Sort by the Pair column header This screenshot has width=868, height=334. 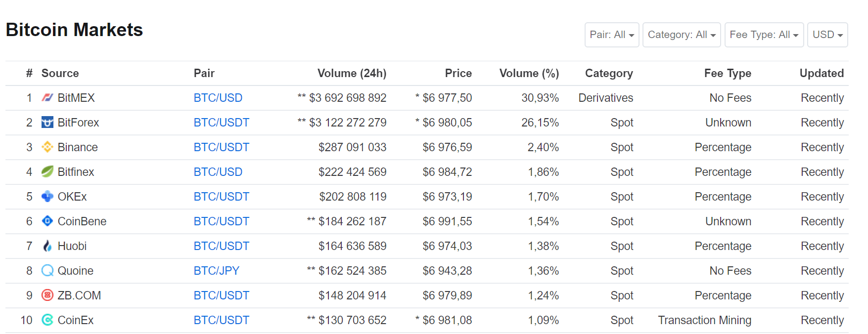(x=204, y=73)
